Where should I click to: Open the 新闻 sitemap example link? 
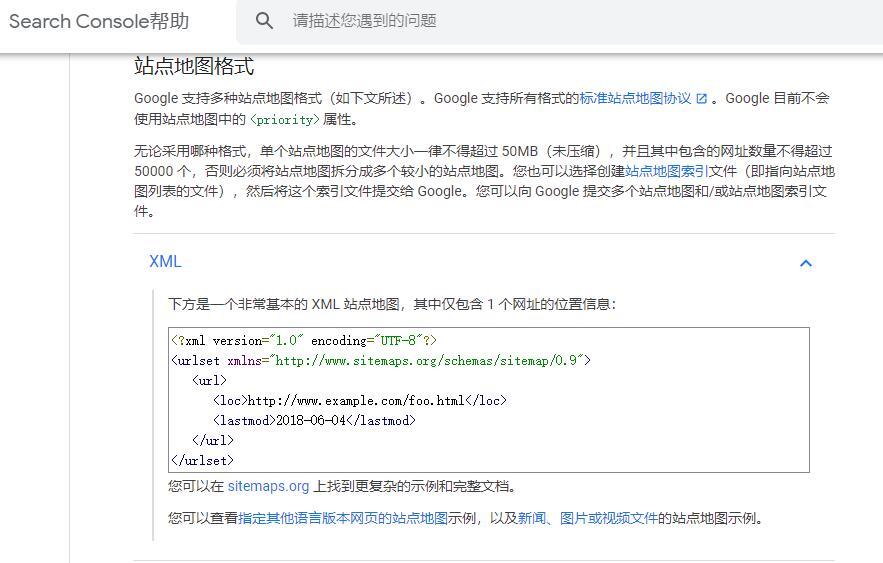[532, 518]
